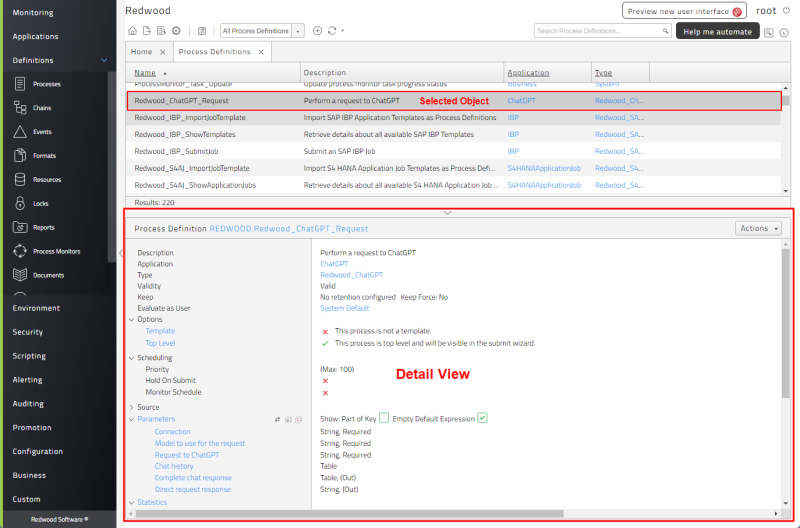
Task: Click the chevron handle above the detail pane
Action: [x=447, y=213]
